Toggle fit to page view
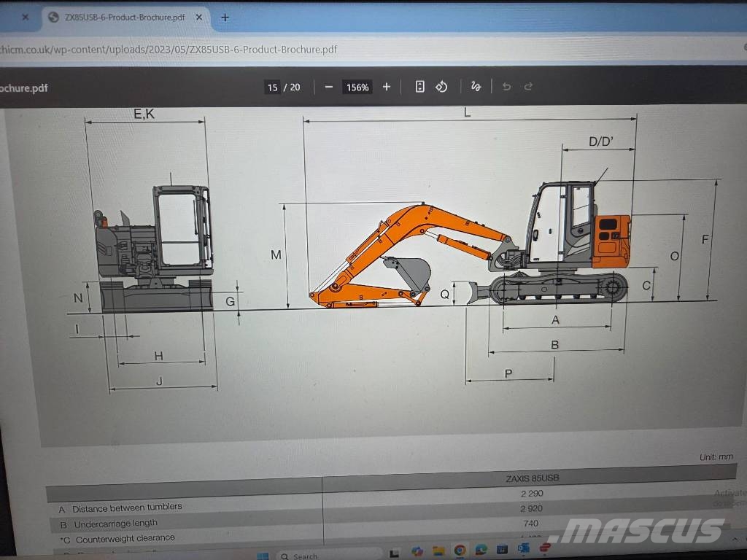The image size is (747, 560). (x=419, y=86)
